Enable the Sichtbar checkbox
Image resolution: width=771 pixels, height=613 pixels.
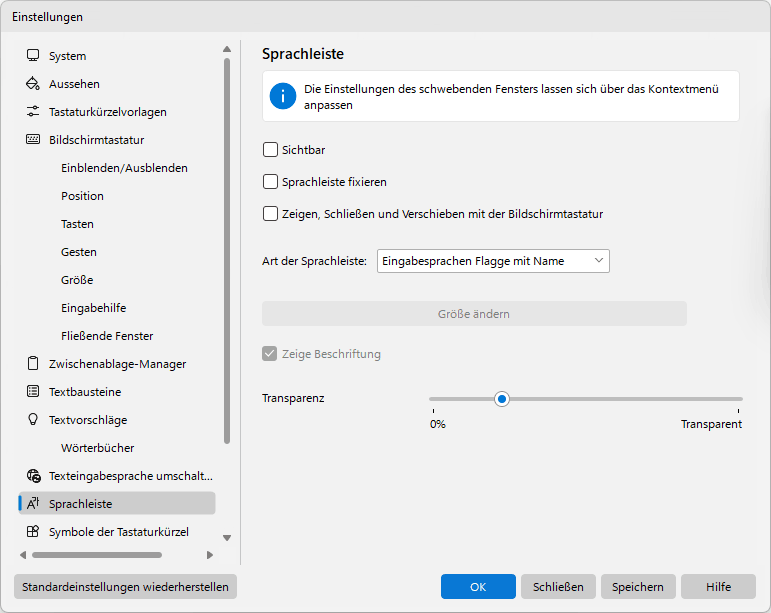pyautogui.click(x=270, y=149)
